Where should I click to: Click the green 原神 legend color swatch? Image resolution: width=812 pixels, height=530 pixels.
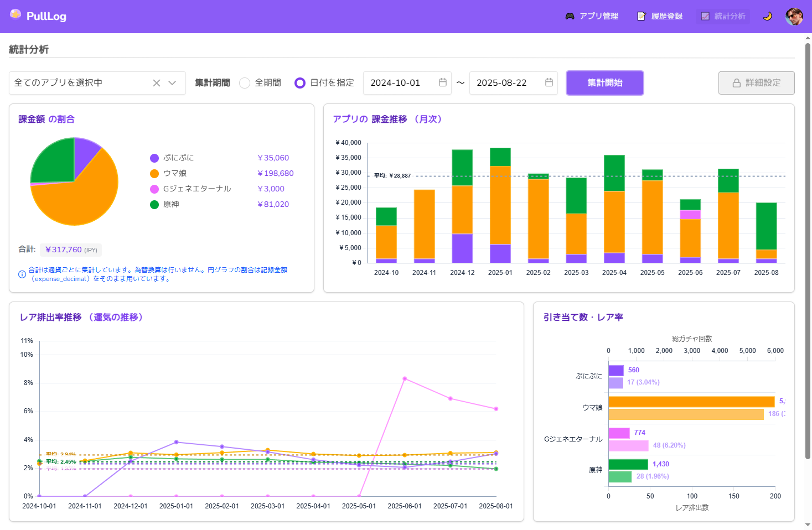(154, 205)
